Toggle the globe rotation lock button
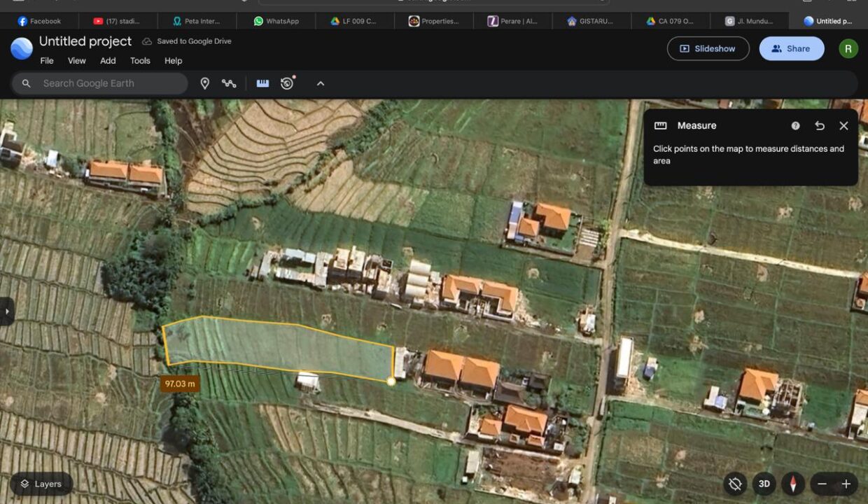The height and width of the screenshot is (504, 868). click(x=734, y=484)
